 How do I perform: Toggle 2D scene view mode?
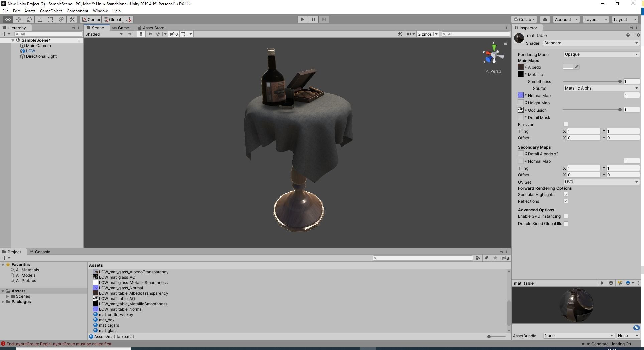(130, 34)
